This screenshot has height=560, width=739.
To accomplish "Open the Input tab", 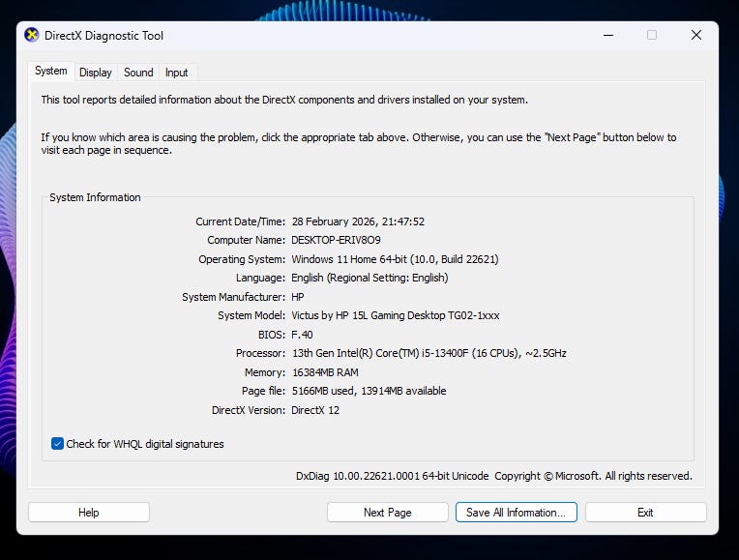I will pyautogui.click(x=177, y=73).
